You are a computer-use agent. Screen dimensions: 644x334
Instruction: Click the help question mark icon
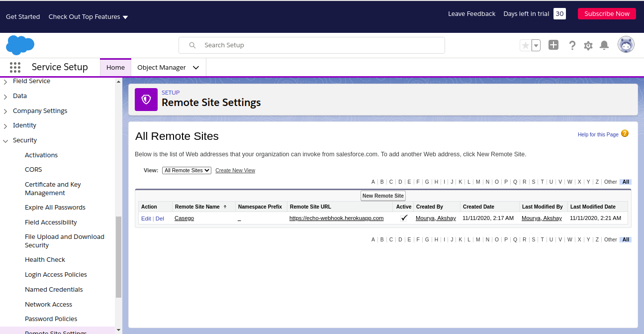[572, 45]
